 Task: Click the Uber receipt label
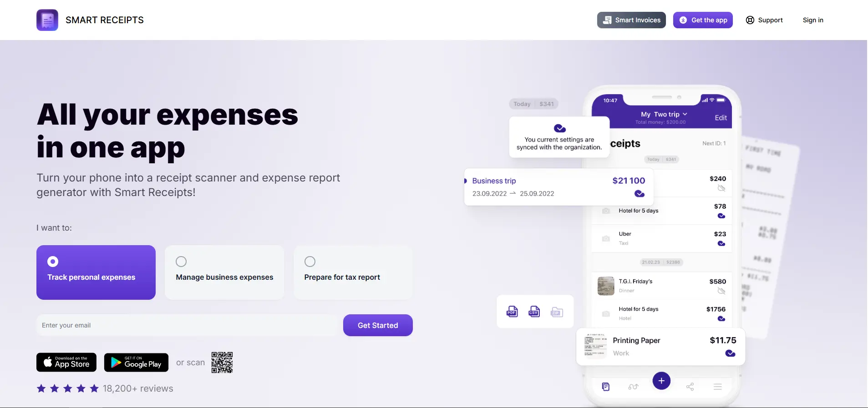coord(625,234)
